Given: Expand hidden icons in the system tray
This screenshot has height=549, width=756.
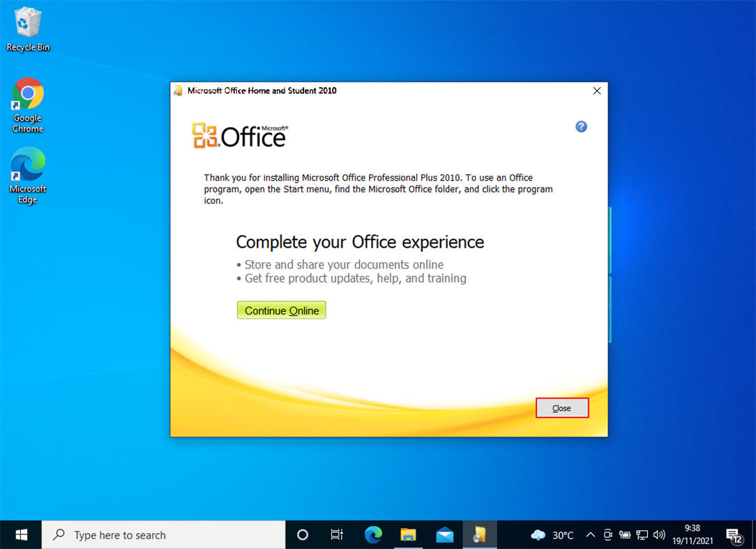Looking at the screenshot, I should [x=590, y=534].
